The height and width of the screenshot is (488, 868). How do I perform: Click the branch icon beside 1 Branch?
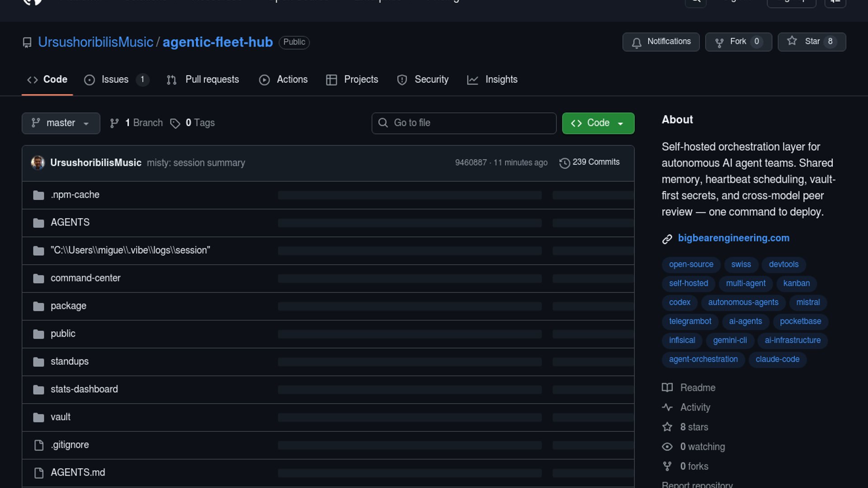click(x=114, y=123)
